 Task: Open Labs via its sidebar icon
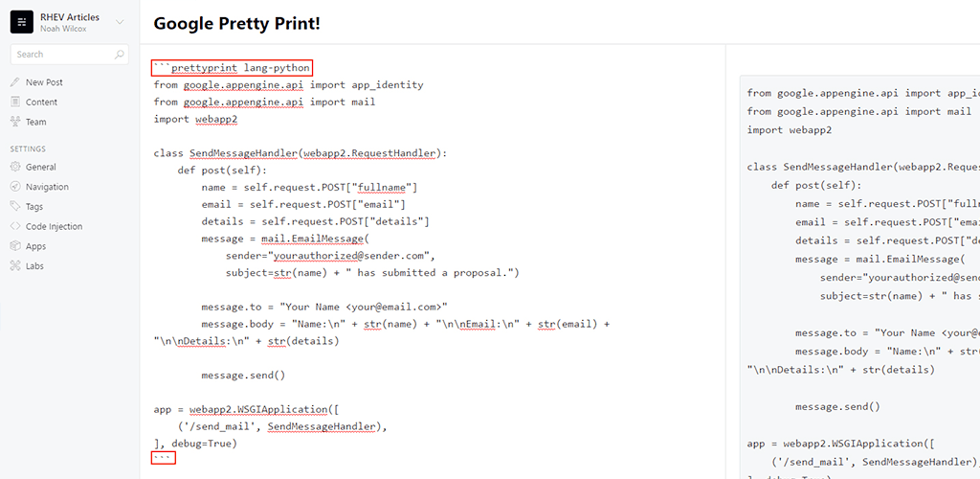(15, 266)
